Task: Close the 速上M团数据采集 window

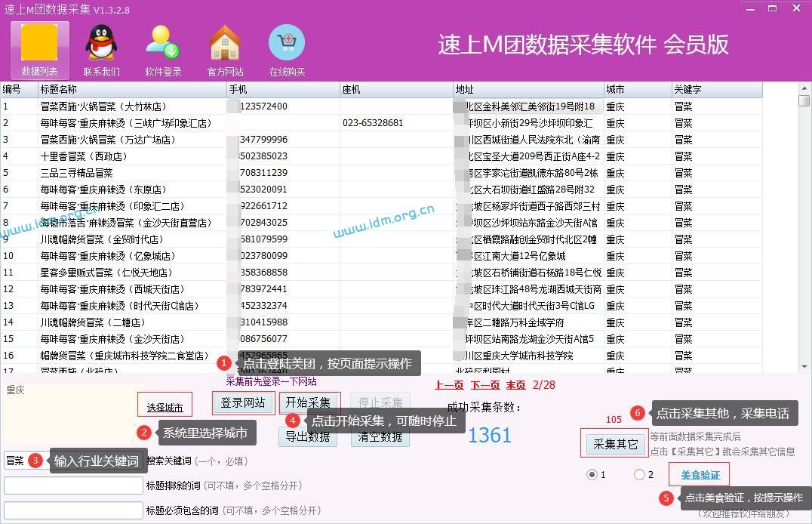Action: coord(797,8)
